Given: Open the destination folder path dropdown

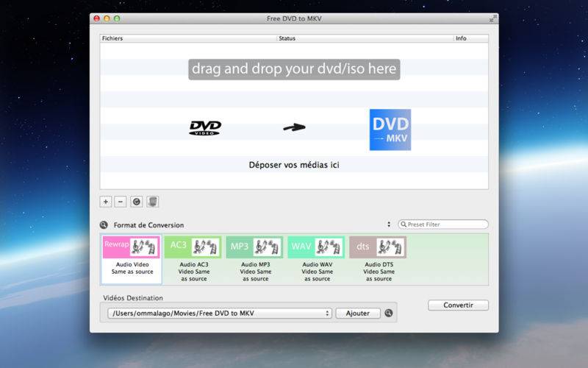Looking at the screenshot, I should [x=219, y=314].
